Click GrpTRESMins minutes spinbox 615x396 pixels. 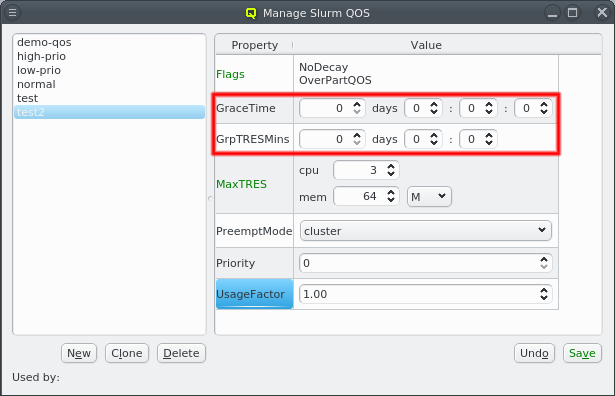click(478, 139)
